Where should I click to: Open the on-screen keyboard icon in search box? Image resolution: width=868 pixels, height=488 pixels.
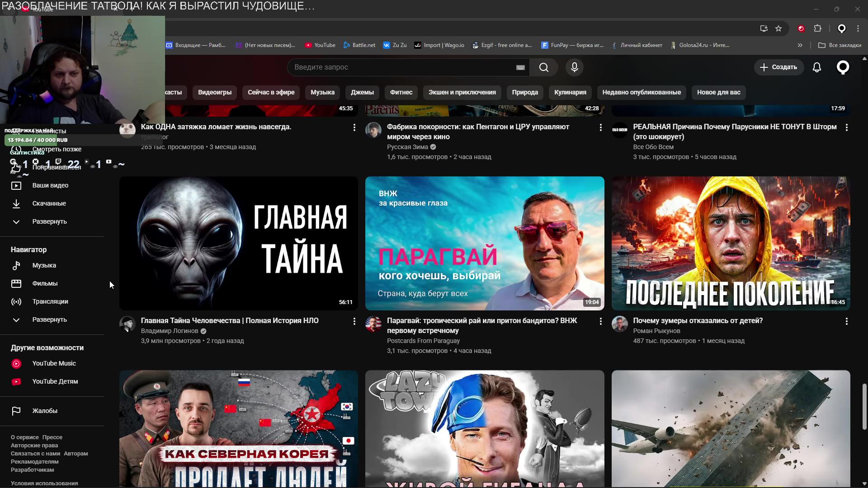click(x=520, y=67)
